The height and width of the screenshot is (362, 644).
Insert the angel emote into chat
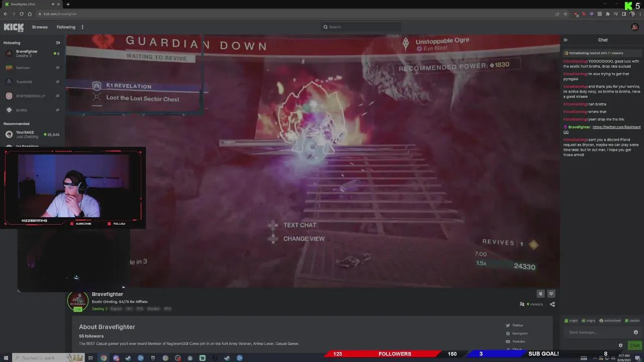571,320
